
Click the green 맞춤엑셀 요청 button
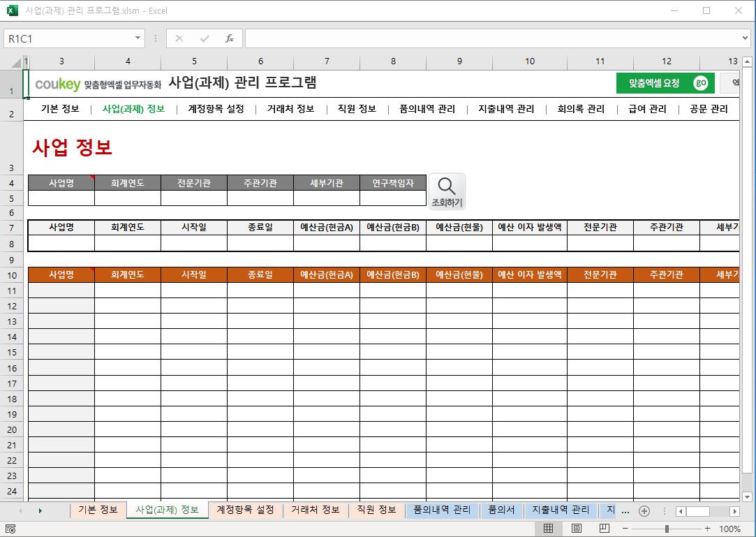pos(665,83)
